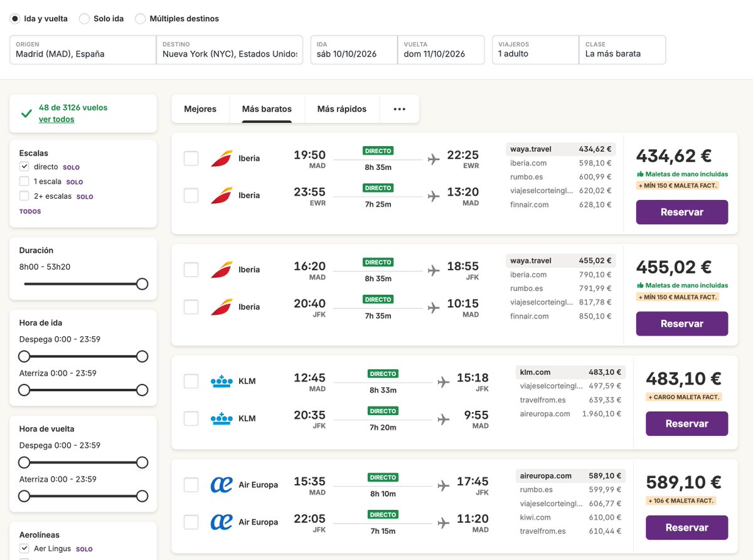Check the 1 escala filter
The image size is (753, 560).
click(x=24, y=181)
